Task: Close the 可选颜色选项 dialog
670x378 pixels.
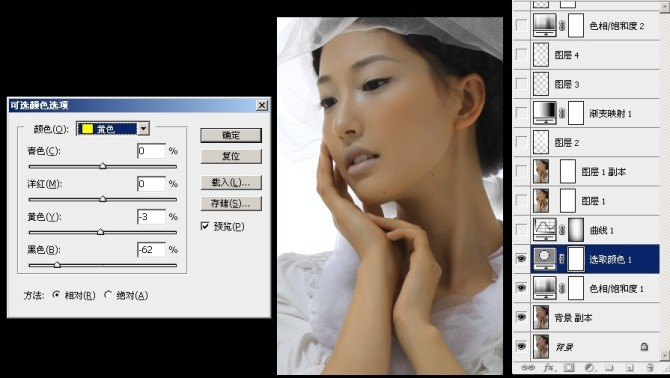Action: [x=262, y=105]
